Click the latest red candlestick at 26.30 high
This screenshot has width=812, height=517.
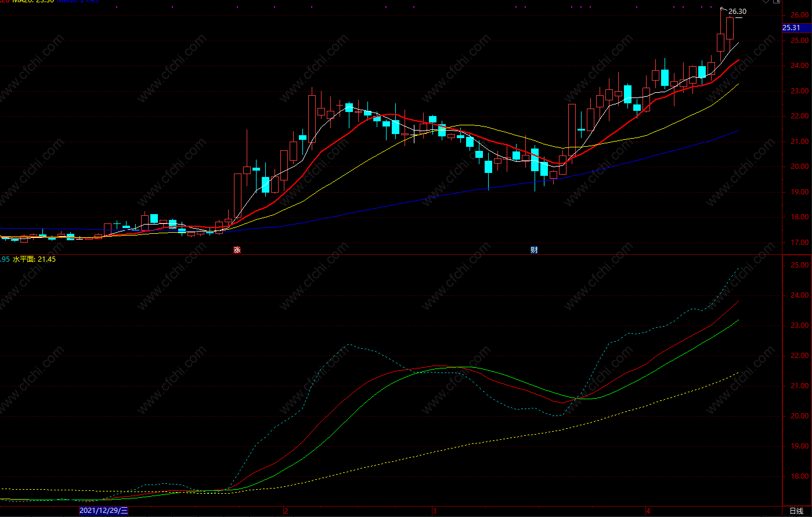click(x=730, y=28)
